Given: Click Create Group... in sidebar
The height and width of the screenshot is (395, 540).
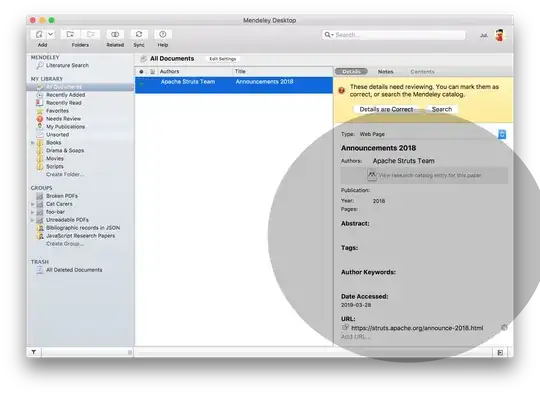Looking at the screenshot, I should [x=65, y=243].
